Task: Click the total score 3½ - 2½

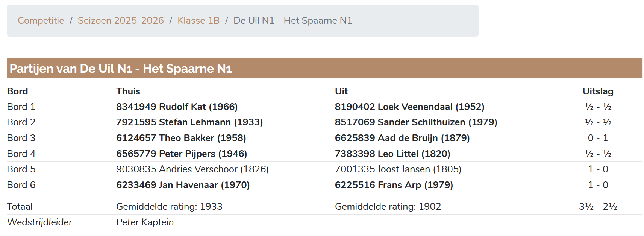Action: click(598, 206)
